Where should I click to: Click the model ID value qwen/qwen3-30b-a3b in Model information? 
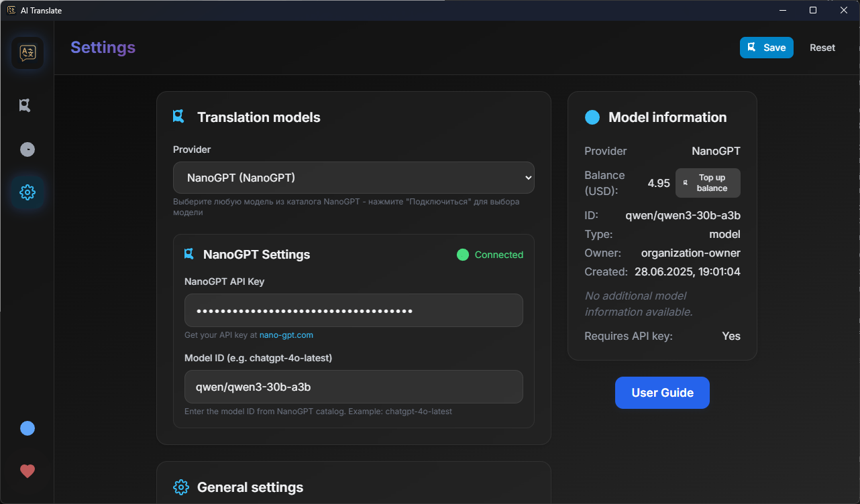(683, 216)
